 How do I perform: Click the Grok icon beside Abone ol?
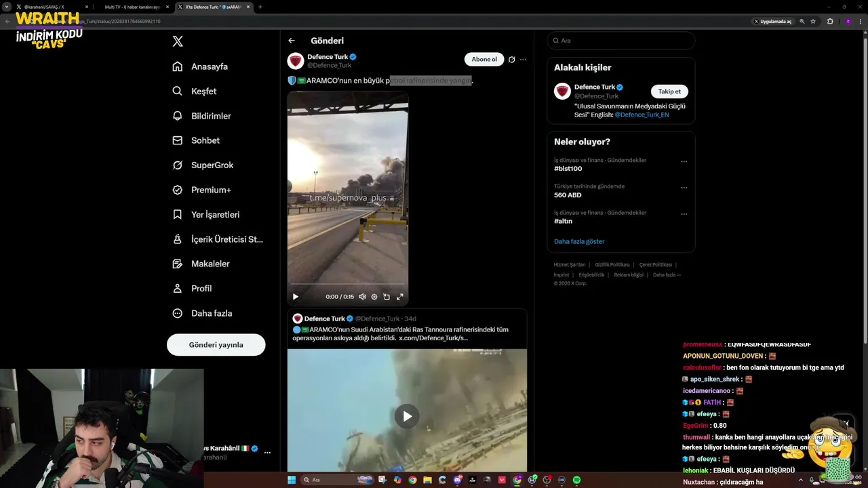[512, 60]
